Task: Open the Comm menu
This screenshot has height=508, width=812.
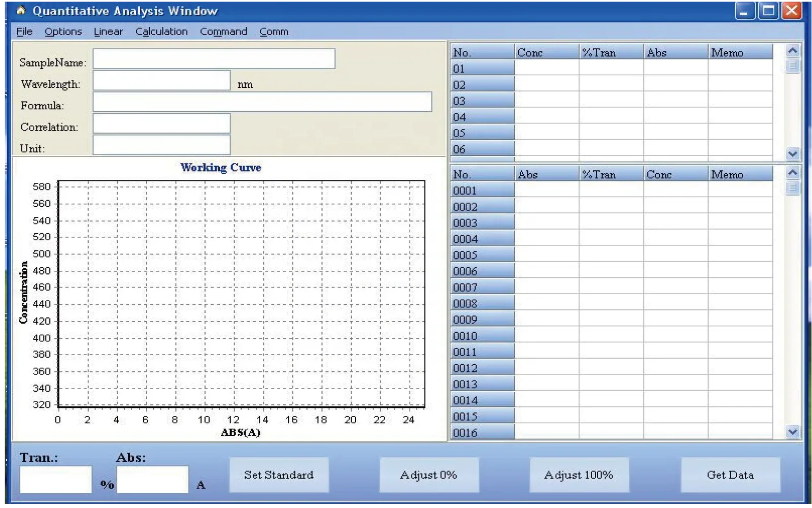Action: tap(274, 31)
